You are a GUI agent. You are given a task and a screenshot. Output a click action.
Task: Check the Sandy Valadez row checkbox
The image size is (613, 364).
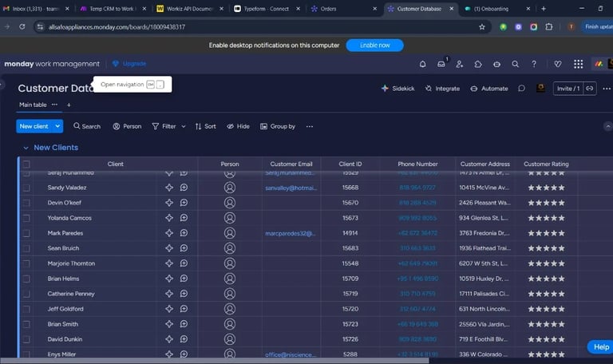tap(26, 188)
